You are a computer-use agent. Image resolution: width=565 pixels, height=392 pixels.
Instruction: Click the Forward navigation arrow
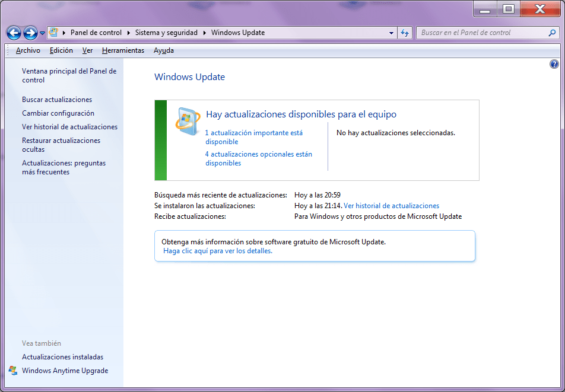click(x=30, y=33)
